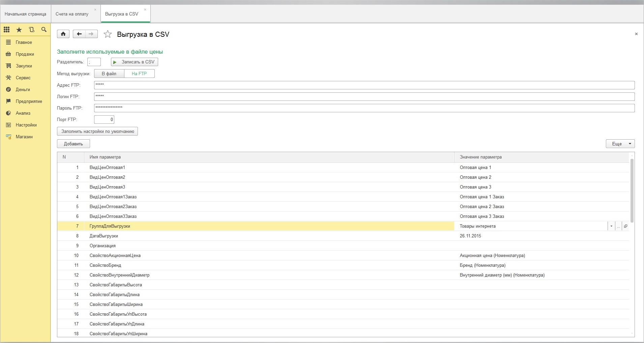Select row СвойствоГабаритыВысота

[343, 285]
